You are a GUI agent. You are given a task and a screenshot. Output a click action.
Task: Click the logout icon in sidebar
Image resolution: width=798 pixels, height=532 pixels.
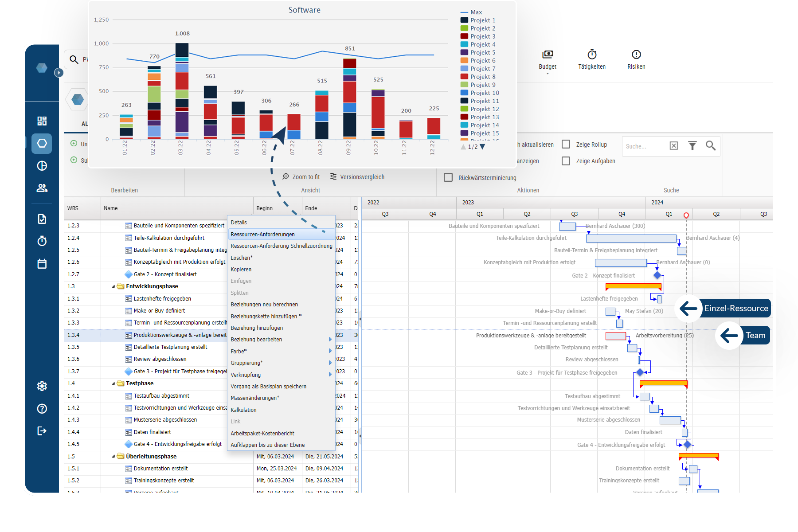42,431
